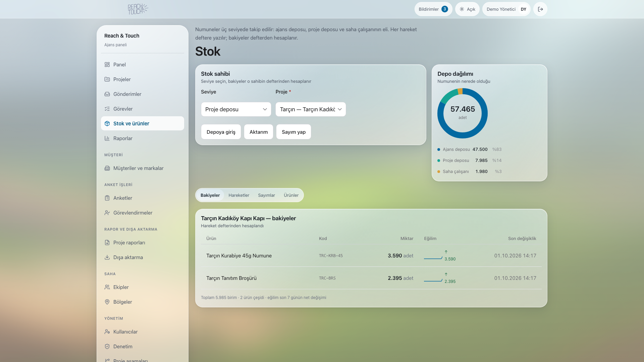Click the Tarçın Tanıtım Broşürü row name
Screen dimensions: 644x362
pos(231,278)
